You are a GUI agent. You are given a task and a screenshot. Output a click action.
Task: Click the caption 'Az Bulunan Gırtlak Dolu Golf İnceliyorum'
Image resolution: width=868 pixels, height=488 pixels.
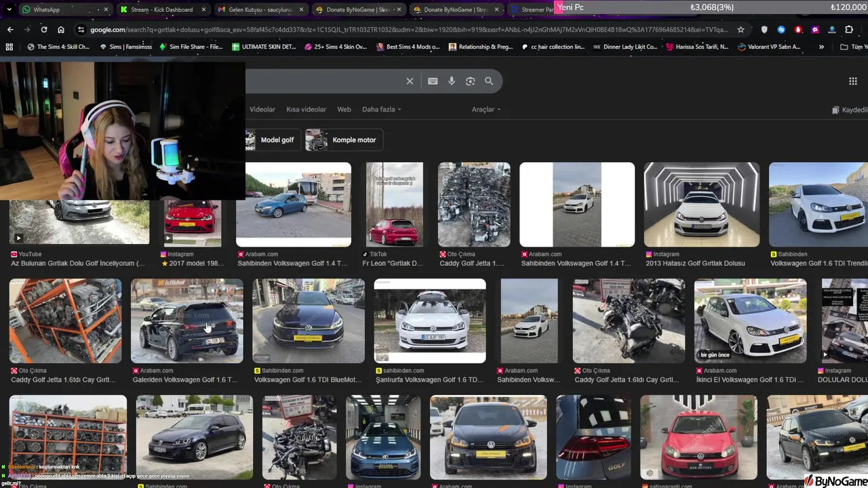(x=78, y=264)
